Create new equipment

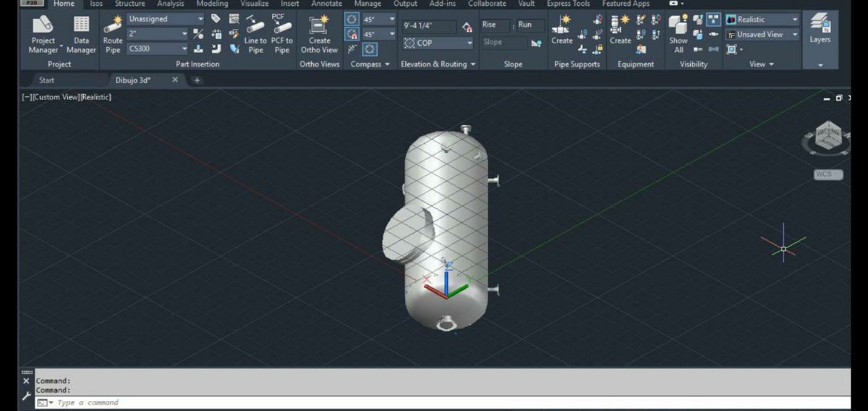(620, 30)
